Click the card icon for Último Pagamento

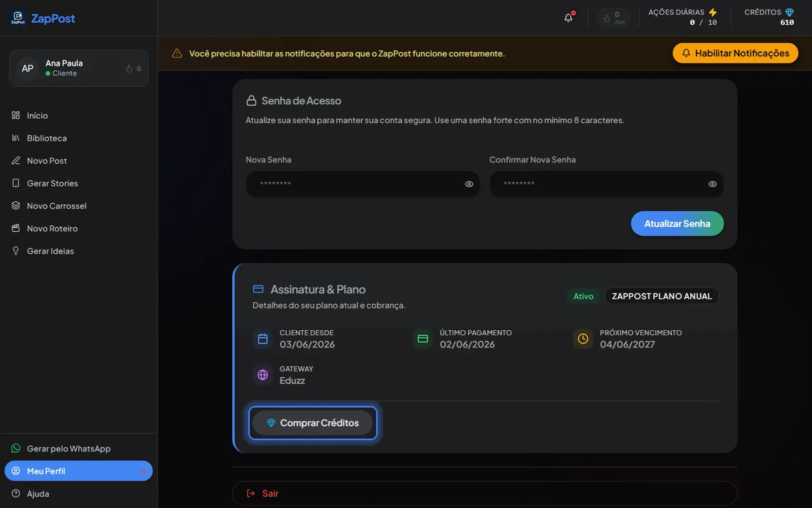(x=422, y=339)
